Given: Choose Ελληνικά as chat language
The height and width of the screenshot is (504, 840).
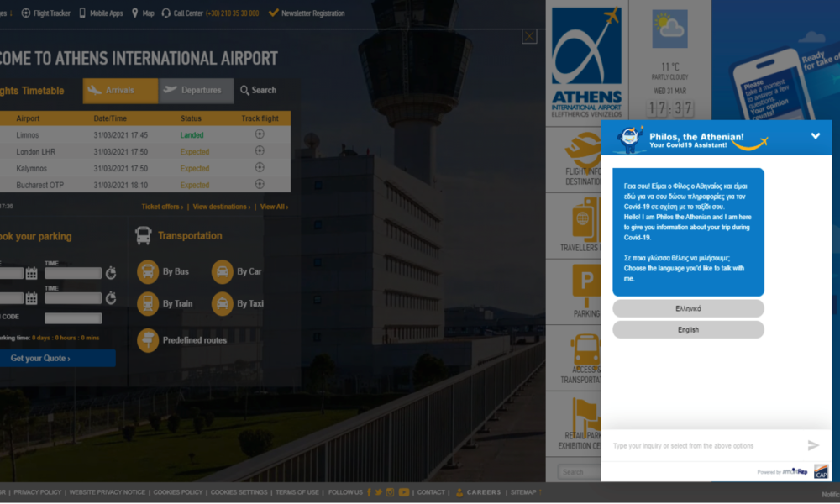Looking at the screenshot, I should (688, 308).
